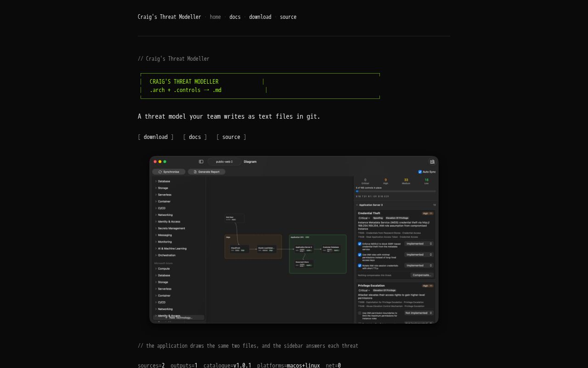
Task: Click the Critical count of 0
Action: pyautogui.click(x=365, y=180)
